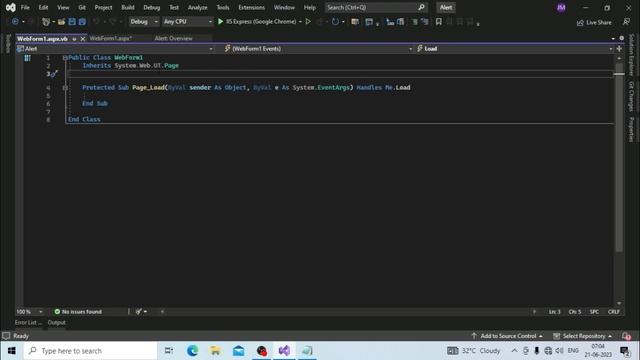640x360 pixels.
Task: Click the Save All toolbar icon
Action: (82, 22)
